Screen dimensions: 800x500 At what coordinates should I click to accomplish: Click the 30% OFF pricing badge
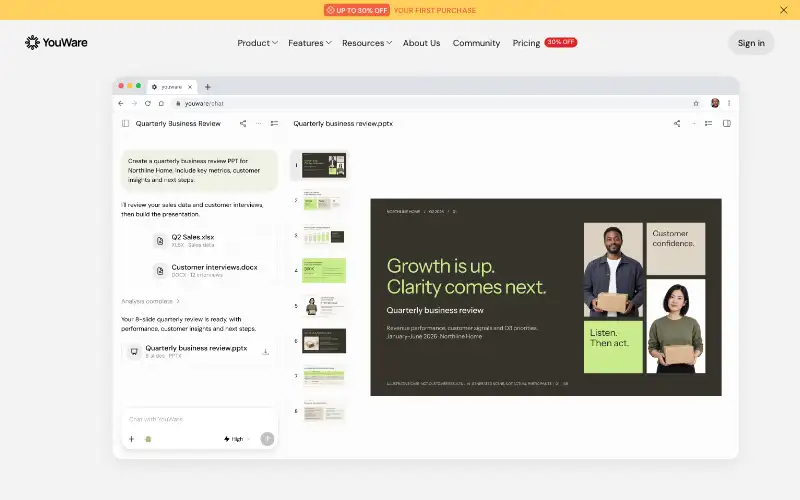click(x=561, y=42)
